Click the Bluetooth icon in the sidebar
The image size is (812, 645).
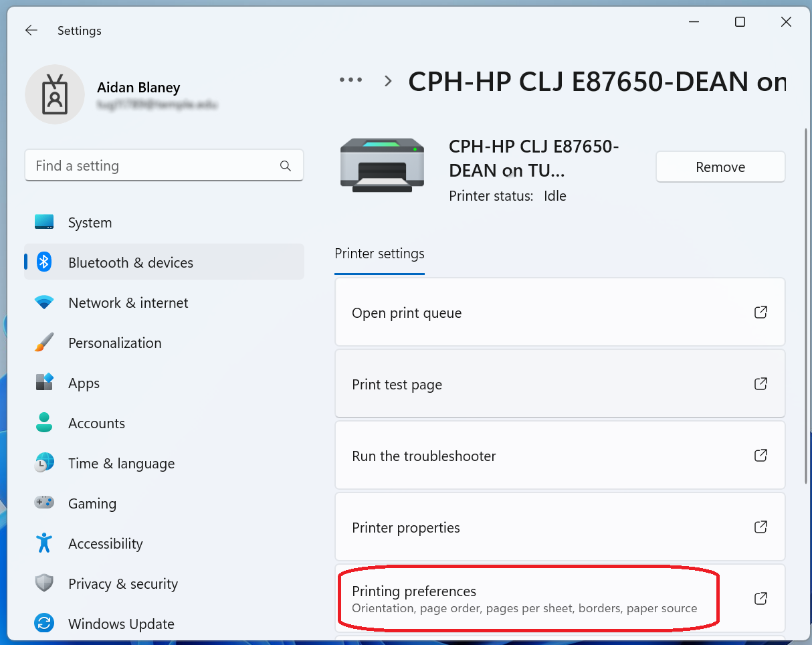(44, 262)
